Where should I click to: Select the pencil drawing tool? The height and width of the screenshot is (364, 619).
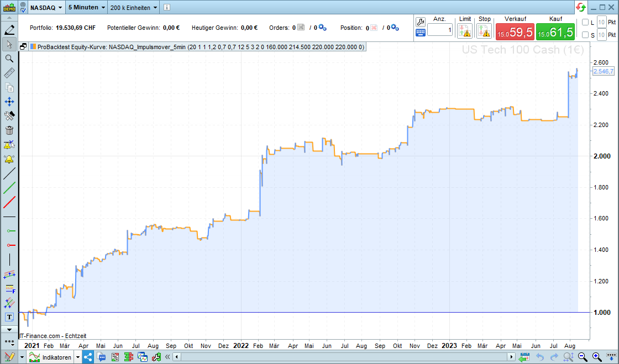pyautogui.click(x=9, y=30)
